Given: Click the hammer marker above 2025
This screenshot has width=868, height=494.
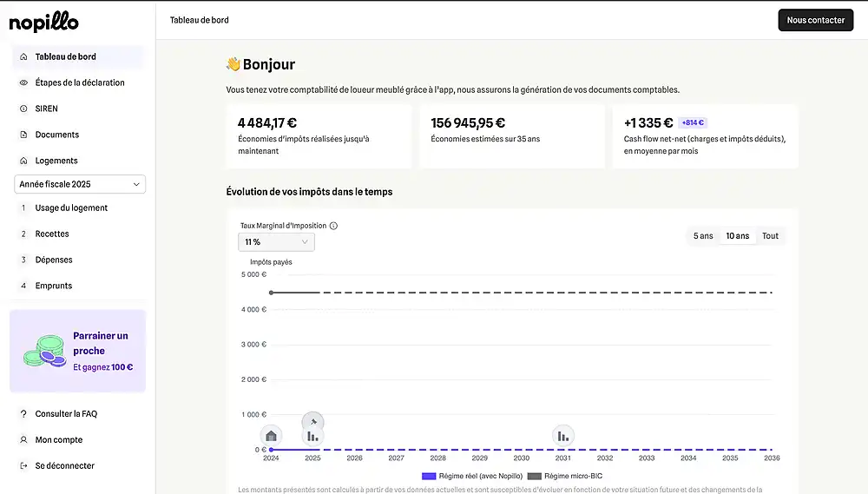Looking at the screenshot, I should (x=312, y=421).
